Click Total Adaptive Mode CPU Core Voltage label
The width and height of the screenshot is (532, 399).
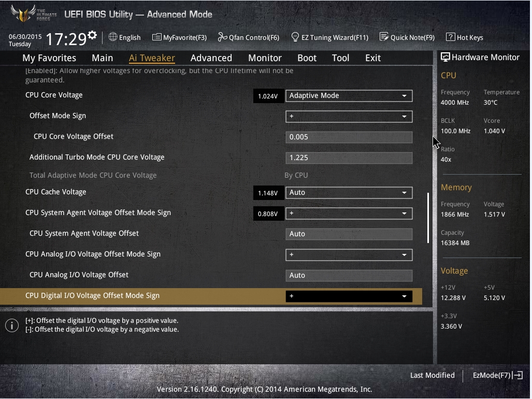point(93,176)
